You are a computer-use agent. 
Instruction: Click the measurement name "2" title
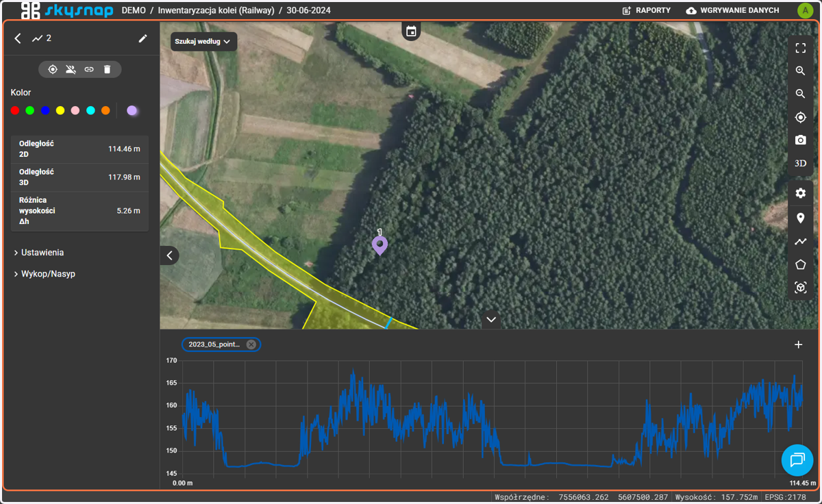[49, 38]
